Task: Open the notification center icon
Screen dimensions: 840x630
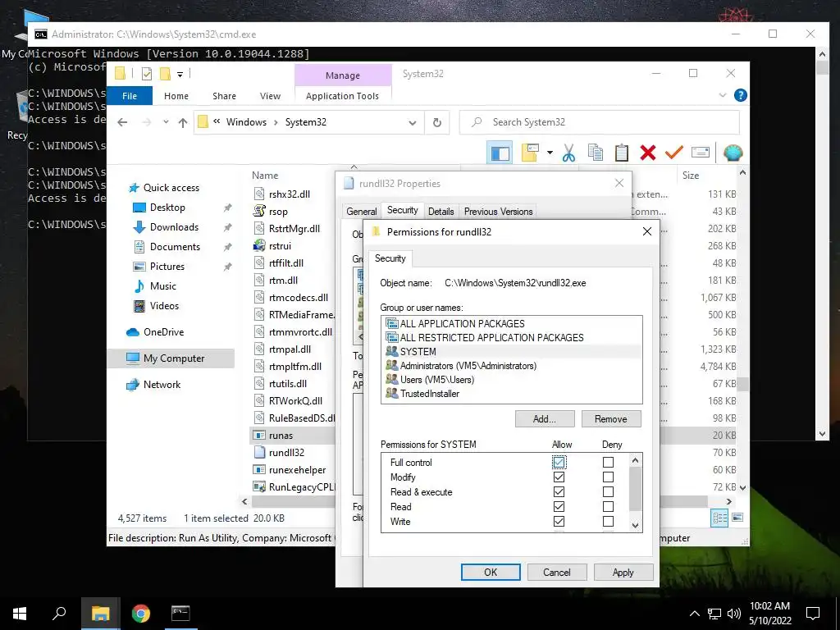Action: tap(813, 614)
